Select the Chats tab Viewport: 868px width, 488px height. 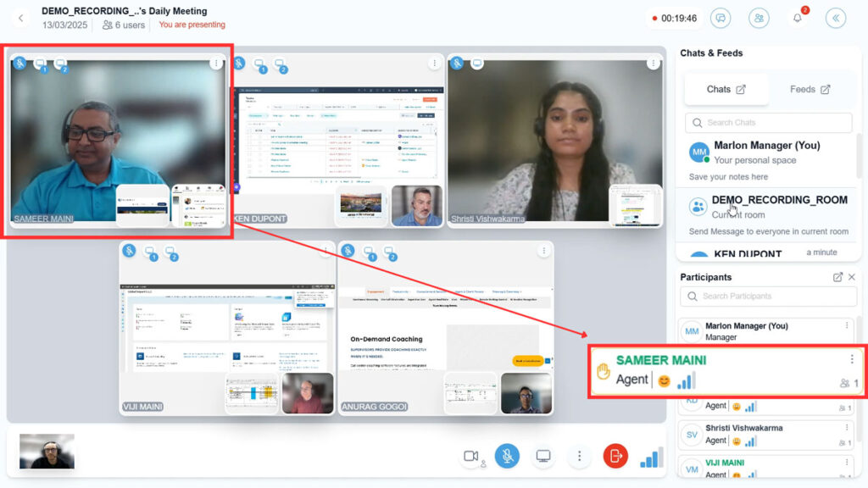coord(726,89)
